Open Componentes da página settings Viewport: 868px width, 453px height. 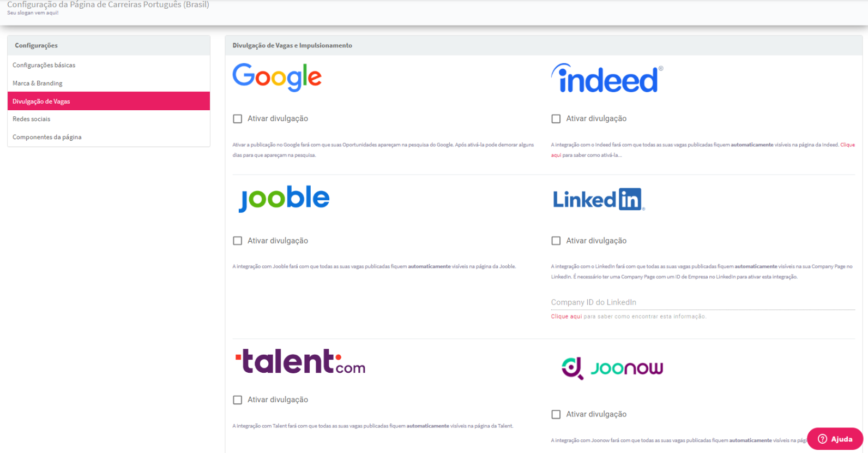(108, 137)
